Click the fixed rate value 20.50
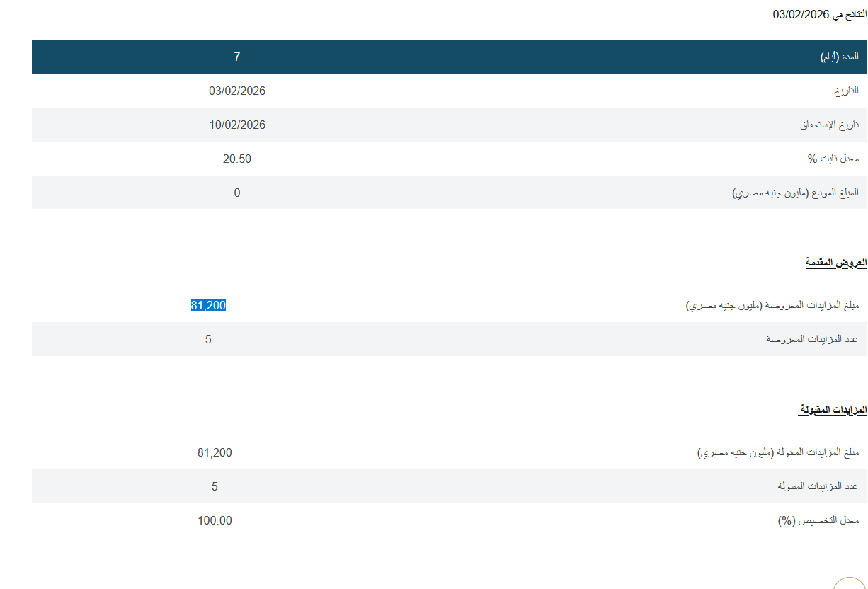The image size is (868, 589). point(237,159)
